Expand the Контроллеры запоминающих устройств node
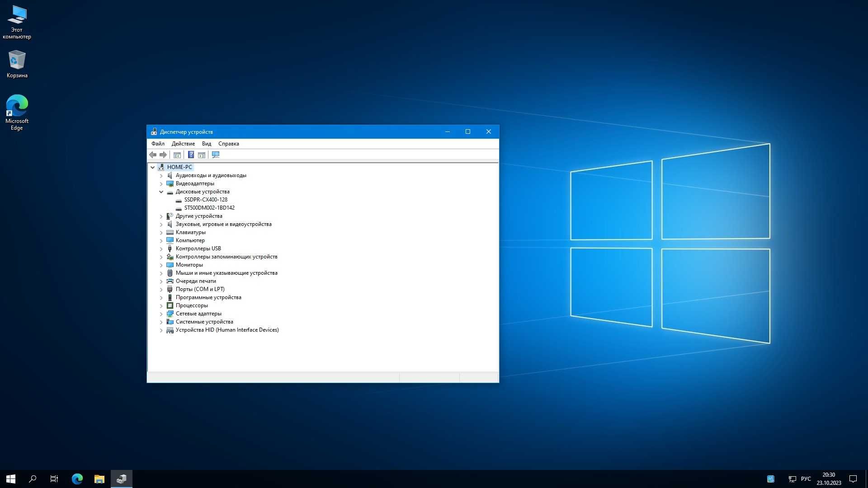Screen dimensions: 868x488 [161, 257]
